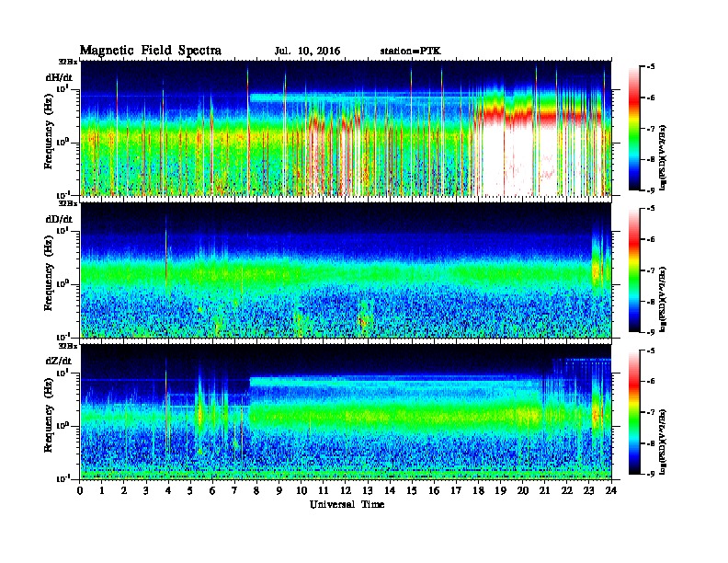
Task: Click hour tick label "22" on time axis
Action: tap(567, 490)
